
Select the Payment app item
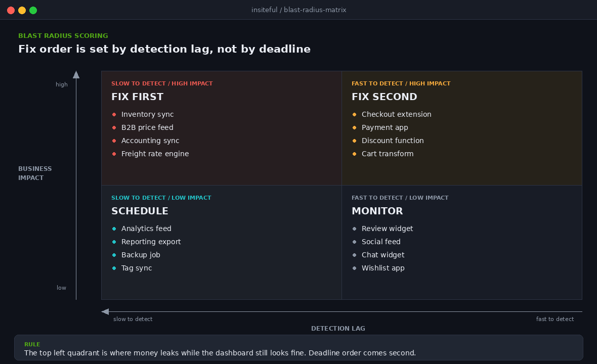[385, 127]
